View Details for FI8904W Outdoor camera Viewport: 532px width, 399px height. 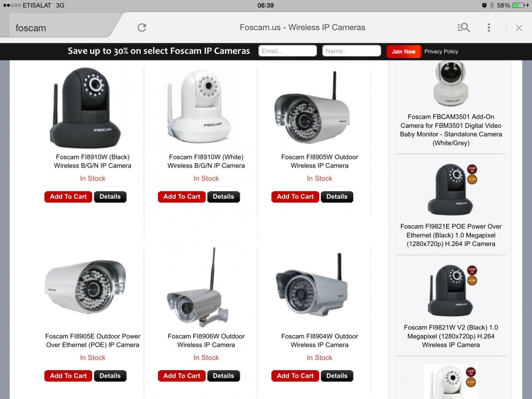pos(337,376)
